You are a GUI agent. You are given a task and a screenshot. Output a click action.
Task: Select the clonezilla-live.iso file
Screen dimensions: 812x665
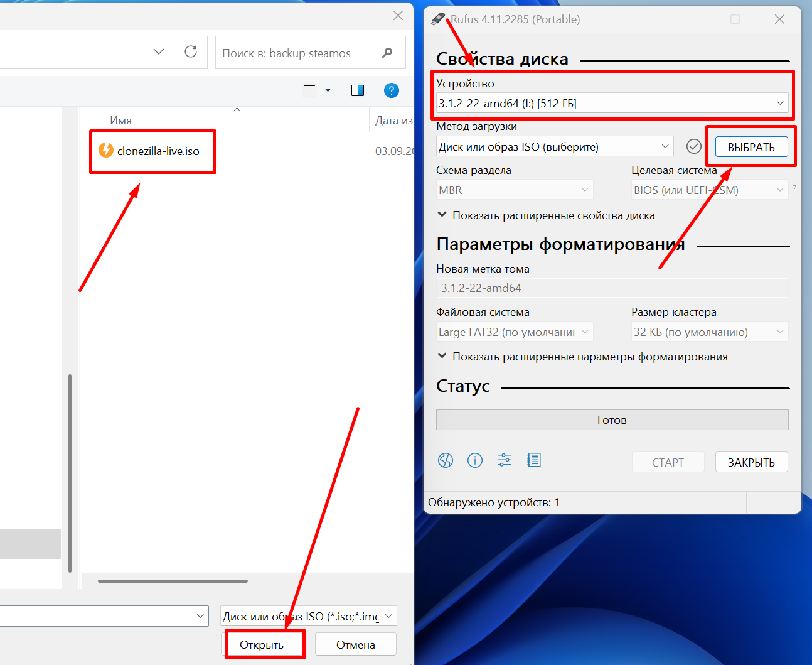point(158,151)
